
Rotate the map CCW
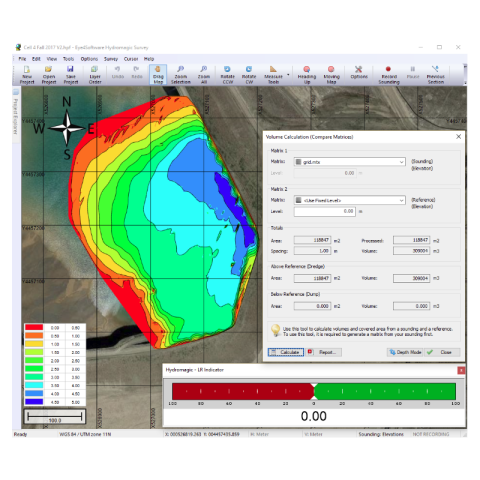click(x=227, y=75)
